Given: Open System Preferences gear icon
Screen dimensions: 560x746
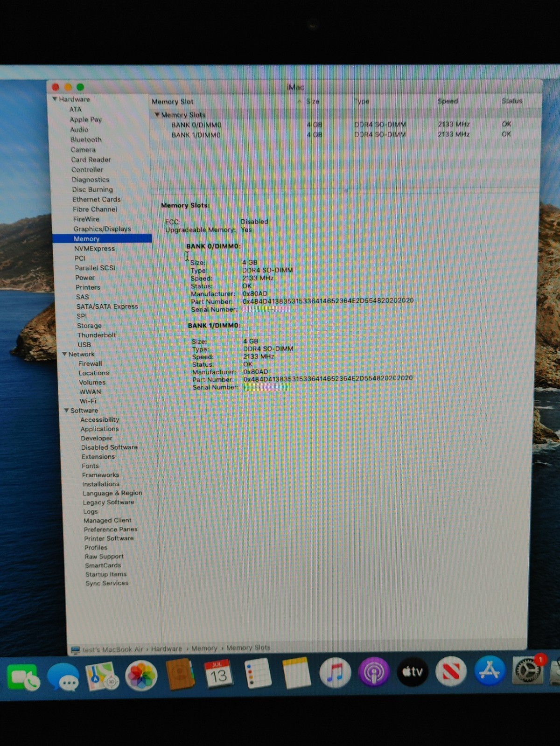Looking at the screenshot, I should tap(528, 670).
